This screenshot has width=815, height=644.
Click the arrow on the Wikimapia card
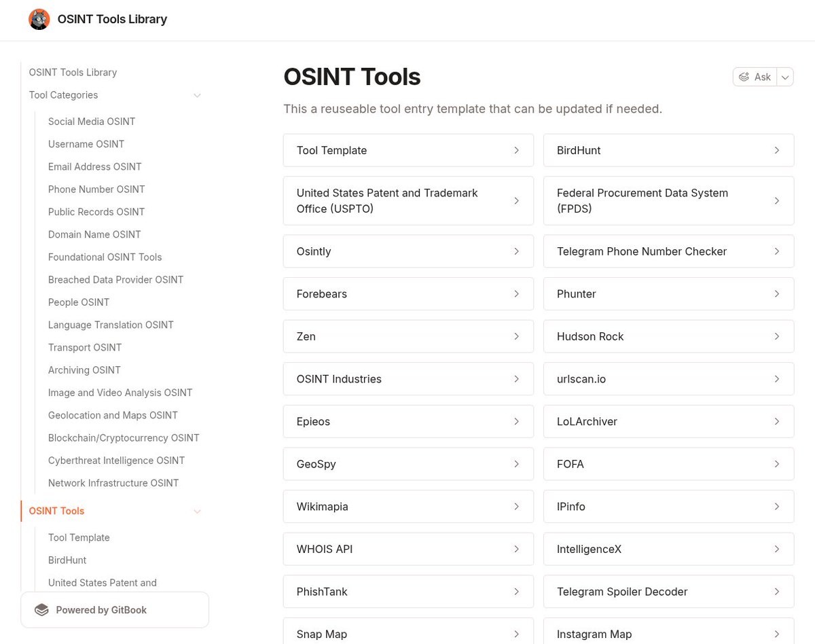click(516, 507)
